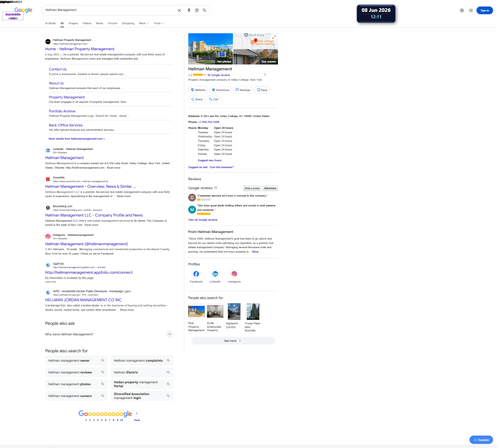Click 'Hellman management careers' suggestion
Image resolution: width=500 pixels, height=448 pixels.
pos(76,396)
